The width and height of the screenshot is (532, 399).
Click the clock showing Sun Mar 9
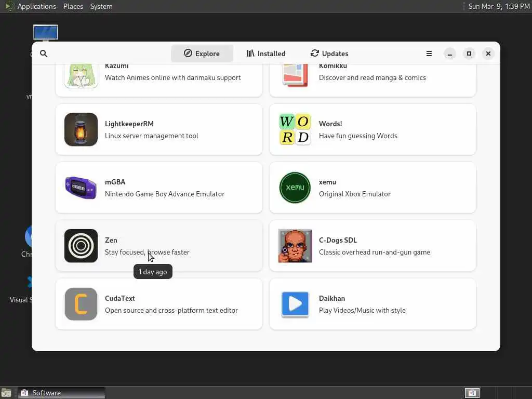click(x=499, y=6)
